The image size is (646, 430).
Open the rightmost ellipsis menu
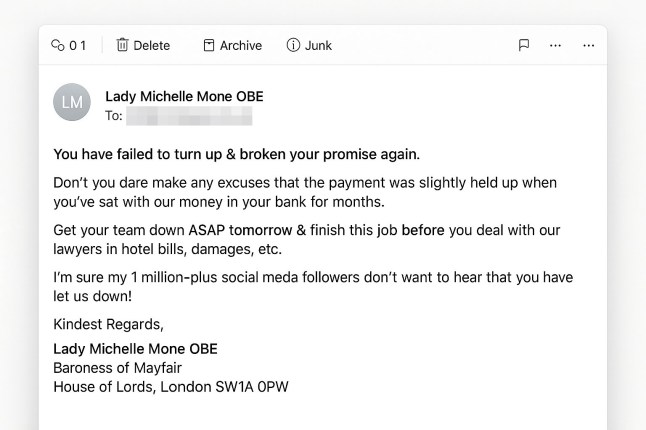click(x=589, y=45)
